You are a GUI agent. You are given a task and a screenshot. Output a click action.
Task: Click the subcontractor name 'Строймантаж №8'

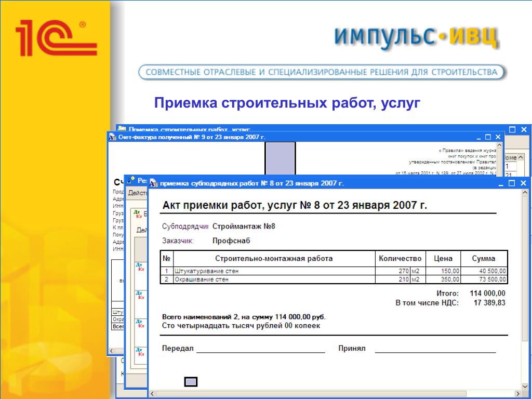tap(244, 227)
